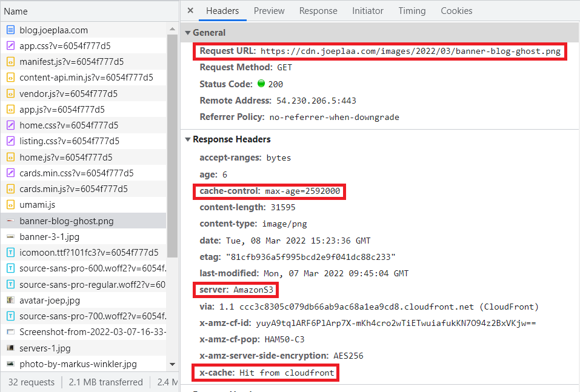Click the scroll down arrow of request list

172,364
